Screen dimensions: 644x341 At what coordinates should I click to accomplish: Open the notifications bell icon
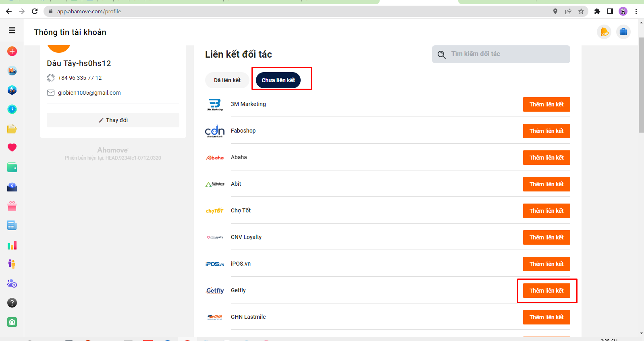click(x=604, y=32)
